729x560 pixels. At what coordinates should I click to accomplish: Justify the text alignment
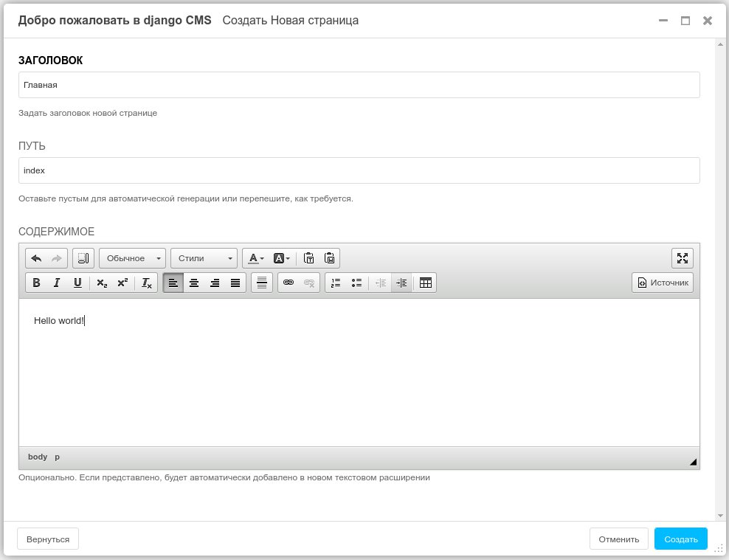click(235, 283)
